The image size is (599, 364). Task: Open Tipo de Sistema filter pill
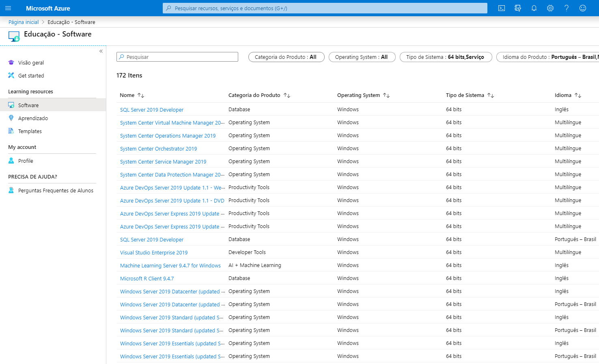(446, 57)
